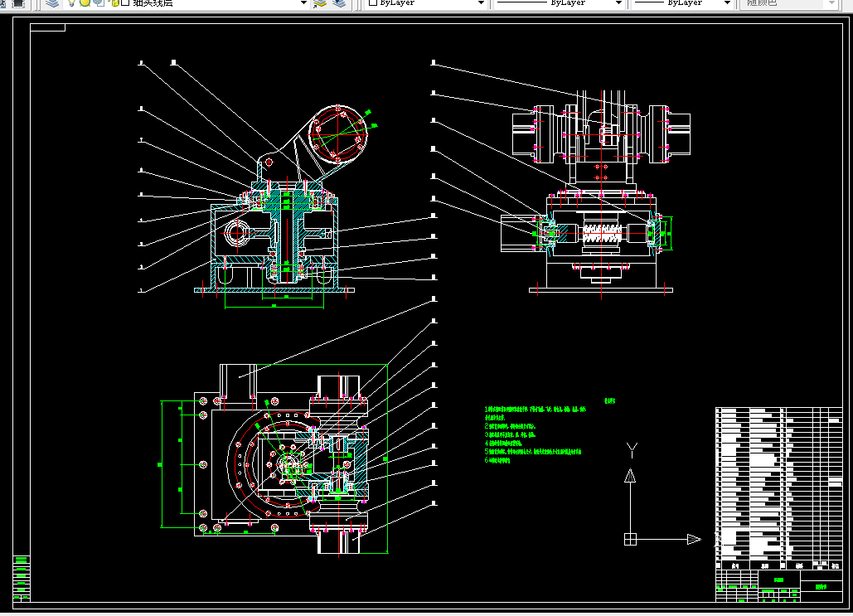This screenshot has height=616, width=853.
Task: Toggle the viewport freeze icon for current layer
Action: 99,2
